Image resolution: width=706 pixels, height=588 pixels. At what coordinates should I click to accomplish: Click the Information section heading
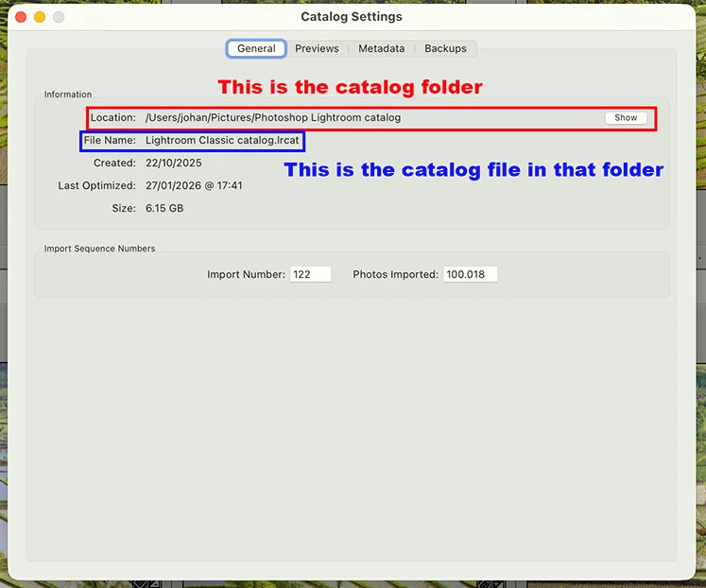point(67,95)
